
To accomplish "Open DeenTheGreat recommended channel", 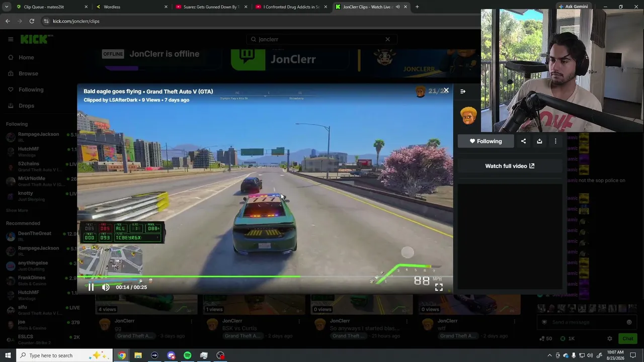I will pos(38,236).
